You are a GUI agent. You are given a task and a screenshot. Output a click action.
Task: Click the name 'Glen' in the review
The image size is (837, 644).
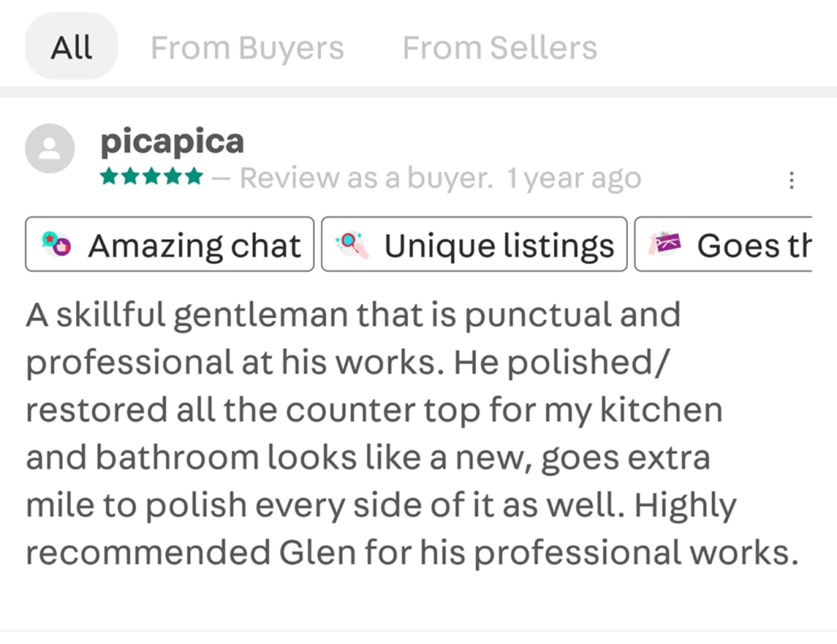[317, 553]
